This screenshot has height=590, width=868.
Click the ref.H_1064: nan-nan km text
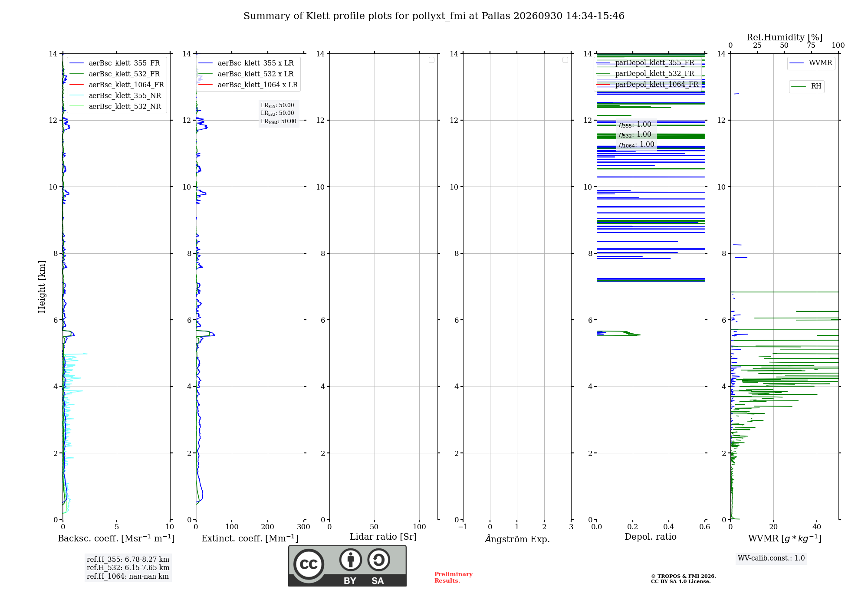[128, 577]
